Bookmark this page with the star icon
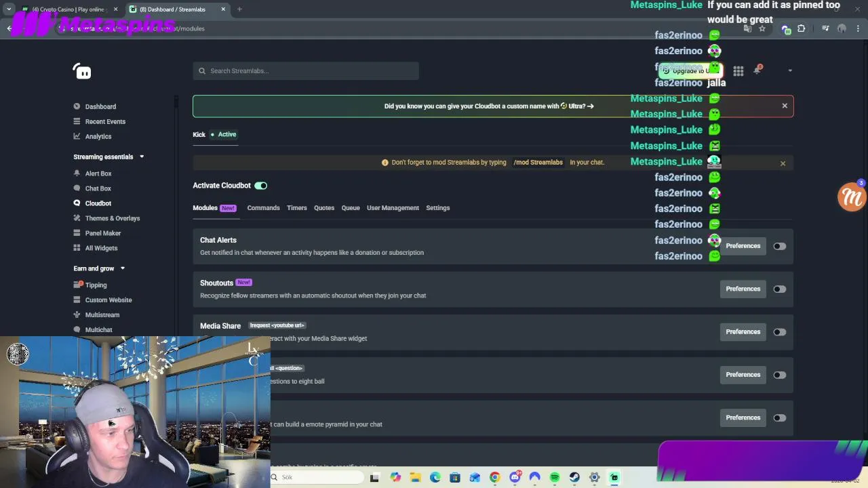This screenshot has width=868, height=488. point(762,28)
